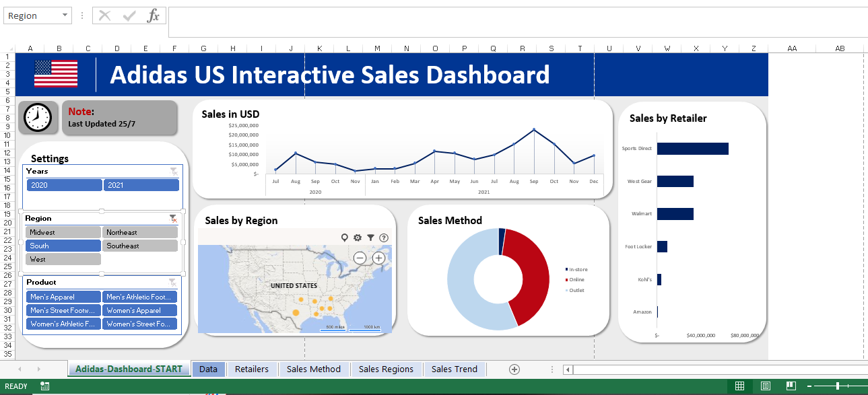The width and height of the screenshot is (868, 395).
Task: Add a new sheet with plus button
Action: click(514, 369)
